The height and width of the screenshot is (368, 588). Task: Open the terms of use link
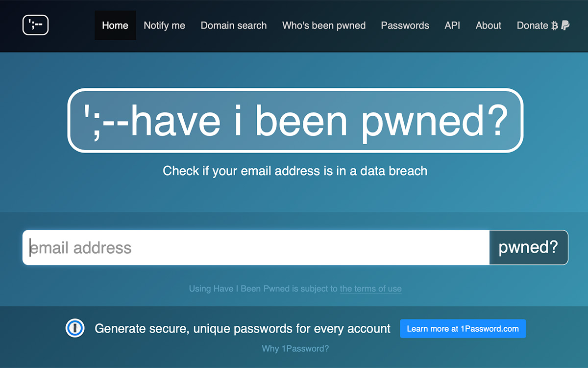click(x=370, y=289)
